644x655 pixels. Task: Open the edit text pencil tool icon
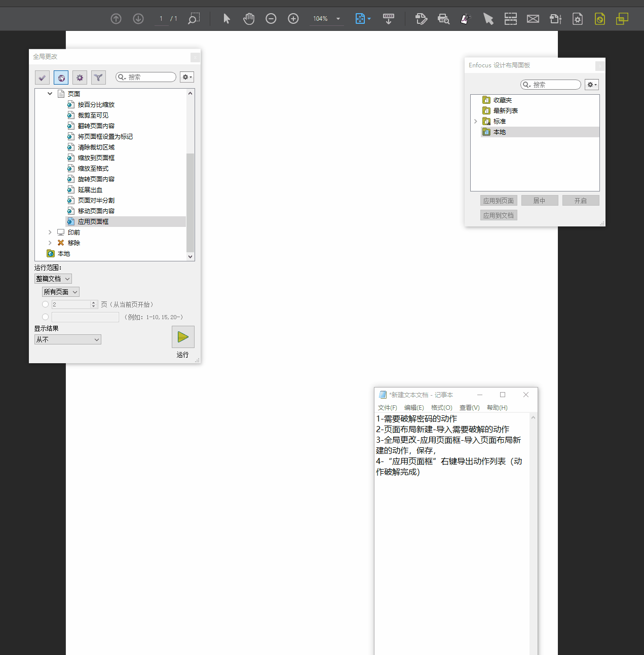[x=421, y=19]
